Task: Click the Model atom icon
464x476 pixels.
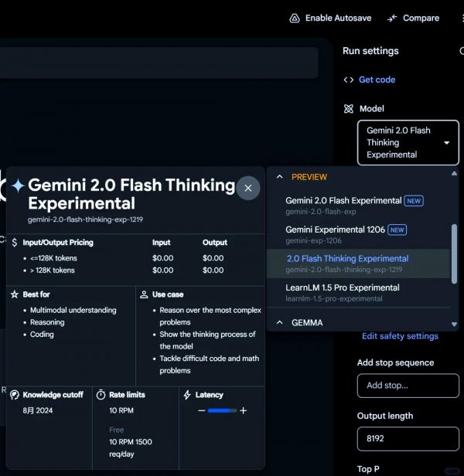Action: tap(349, 109)
